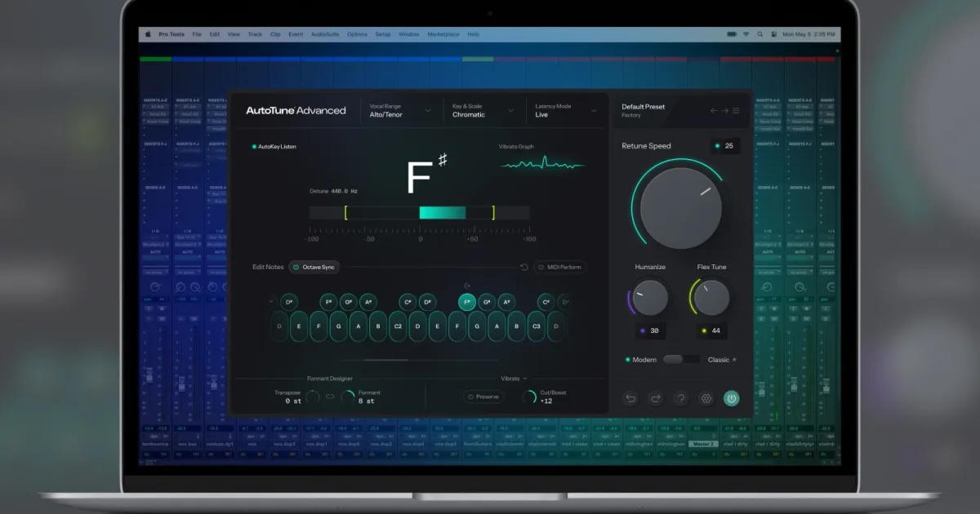
Task: Go to previous preset with left arrow
Action: 714,111
